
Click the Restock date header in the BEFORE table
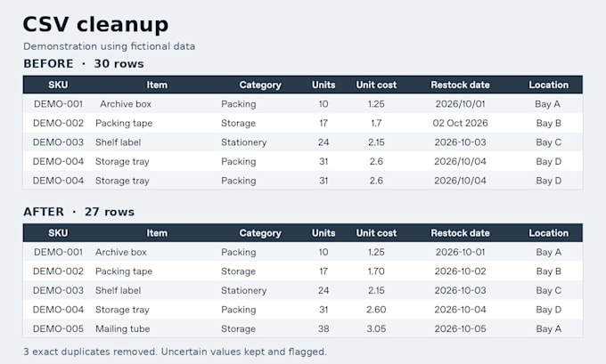tap(461, 85)
